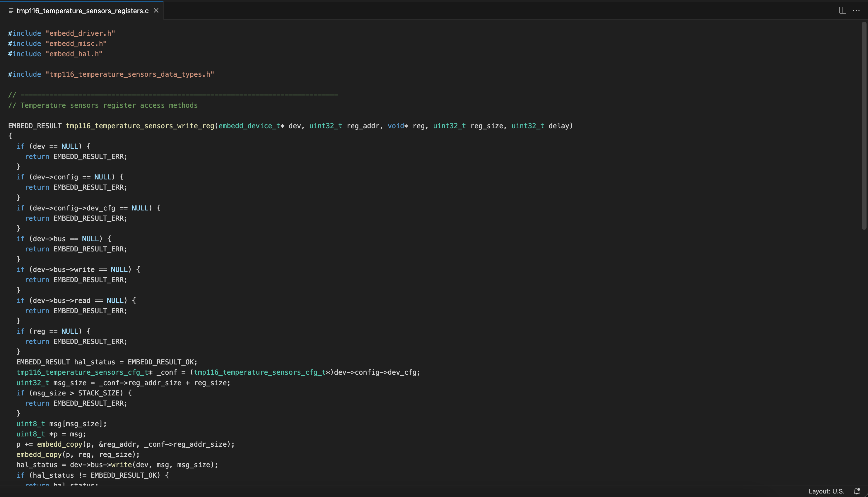Click the "embedd_hal.h" include string
868x497 pixels.
pos(74,54)
